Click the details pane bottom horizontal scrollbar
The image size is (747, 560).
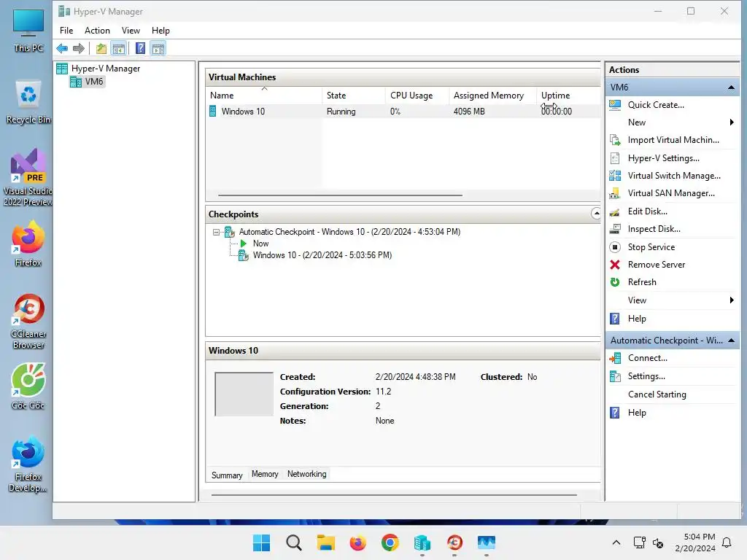(394, 495)
